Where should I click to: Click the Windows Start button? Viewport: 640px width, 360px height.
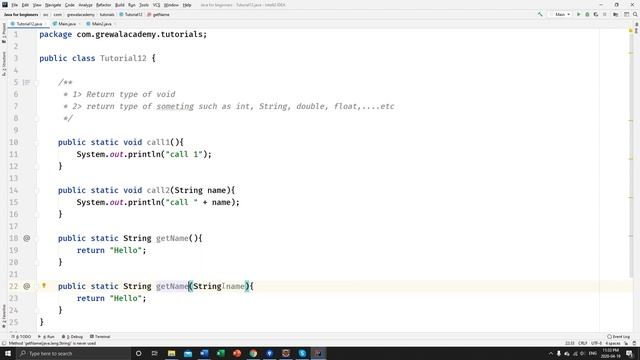click(x=8, y=353)
